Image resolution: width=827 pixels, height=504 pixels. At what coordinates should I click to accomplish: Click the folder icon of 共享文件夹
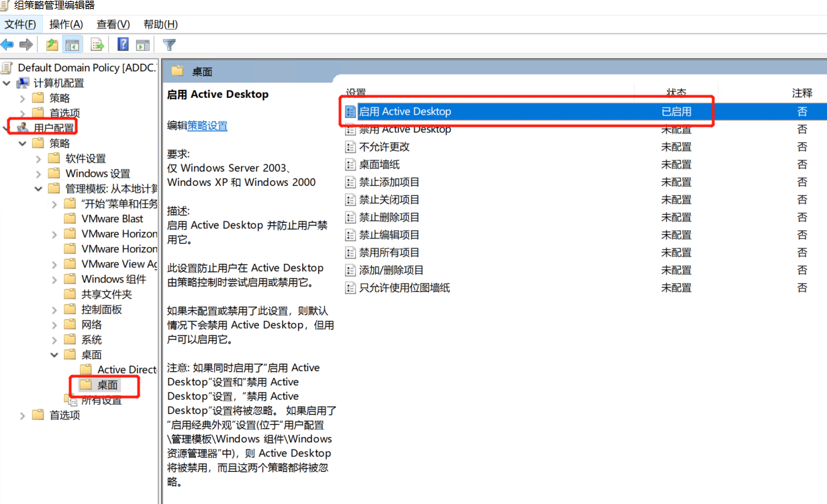coord(70,294)
